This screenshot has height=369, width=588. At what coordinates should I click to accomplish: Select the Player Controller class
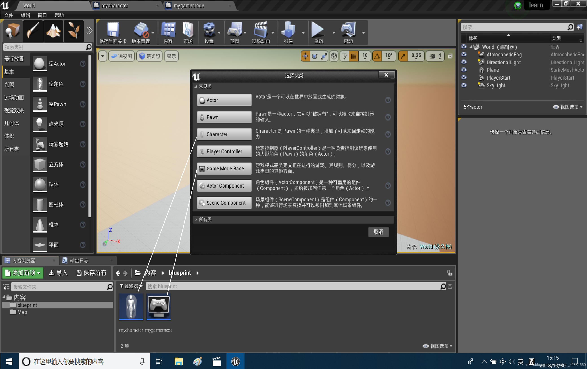pos(224,151)
